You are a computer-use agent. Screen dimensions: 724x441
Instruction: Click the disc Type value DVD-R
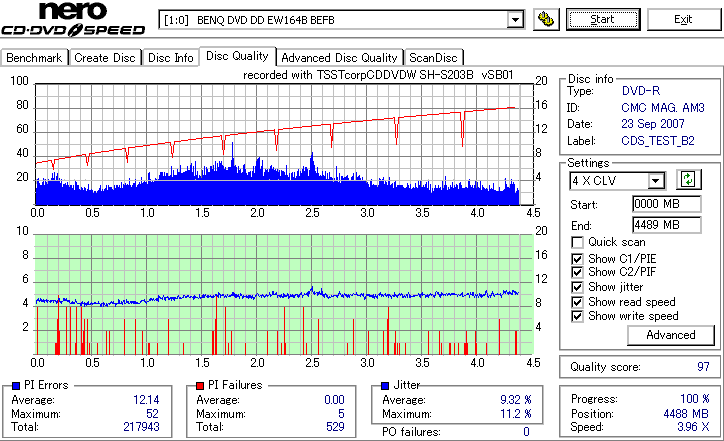pyautogui.click(x=641, y=91)
